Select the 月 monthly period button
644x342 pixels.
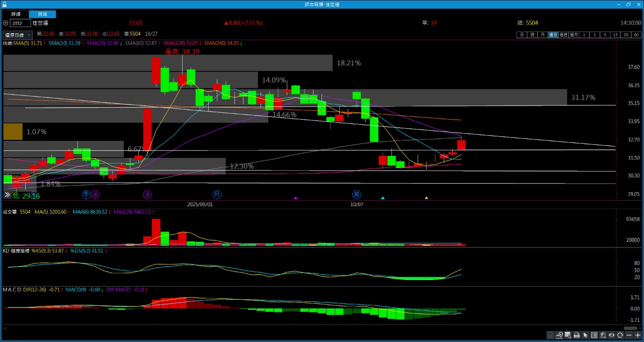(542, 35)
